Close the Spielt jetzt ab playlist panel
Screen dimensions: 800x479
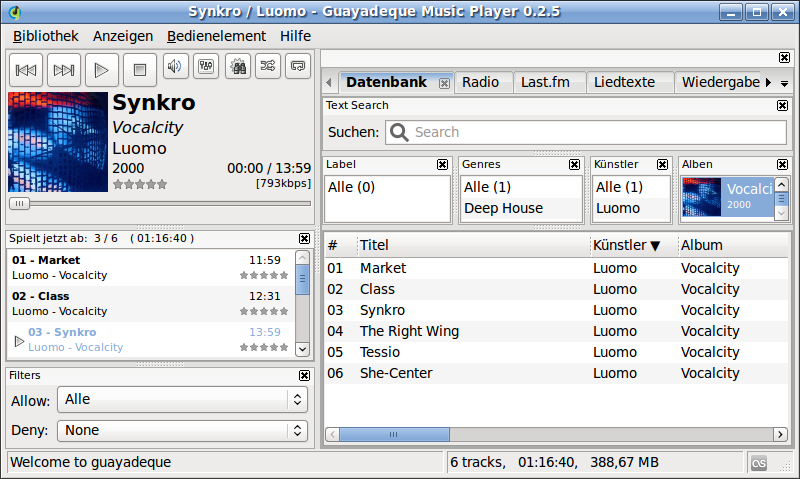coord(305,239)
